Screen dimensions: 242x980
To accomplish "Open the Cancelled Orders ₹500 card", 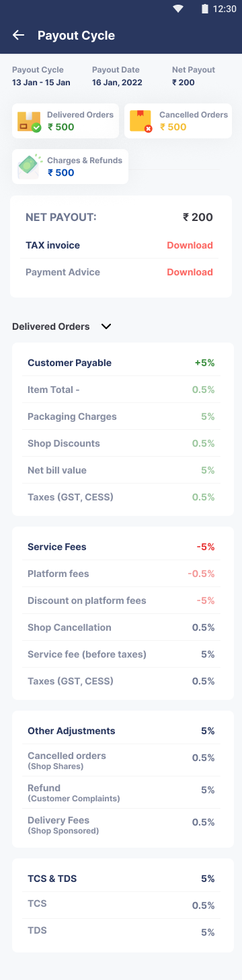I will [x=177, y=121].
